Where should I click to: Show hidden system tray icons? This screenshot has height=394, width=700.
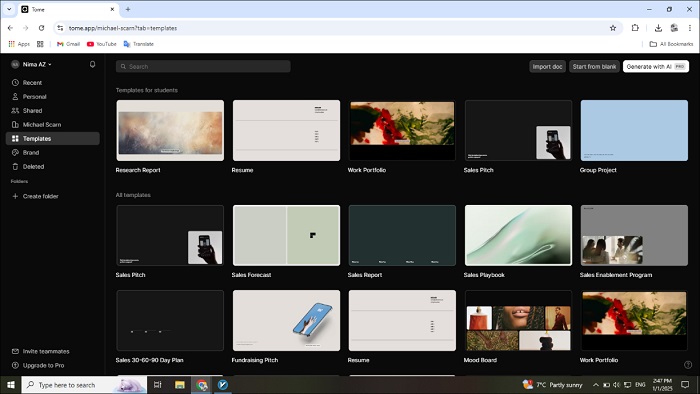click(x=596, y=385)
